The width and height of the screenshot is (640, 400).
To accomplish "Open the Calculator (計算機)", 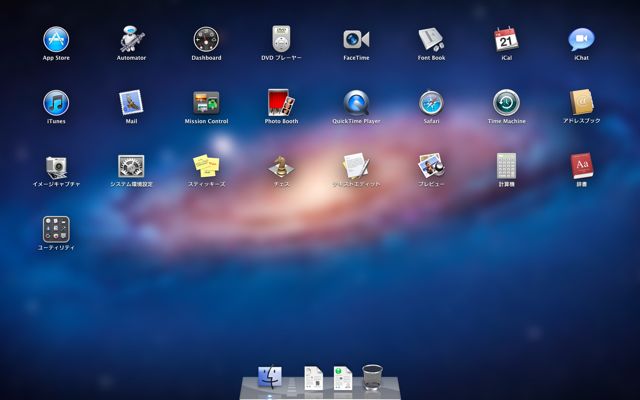I will coord(507,166).
